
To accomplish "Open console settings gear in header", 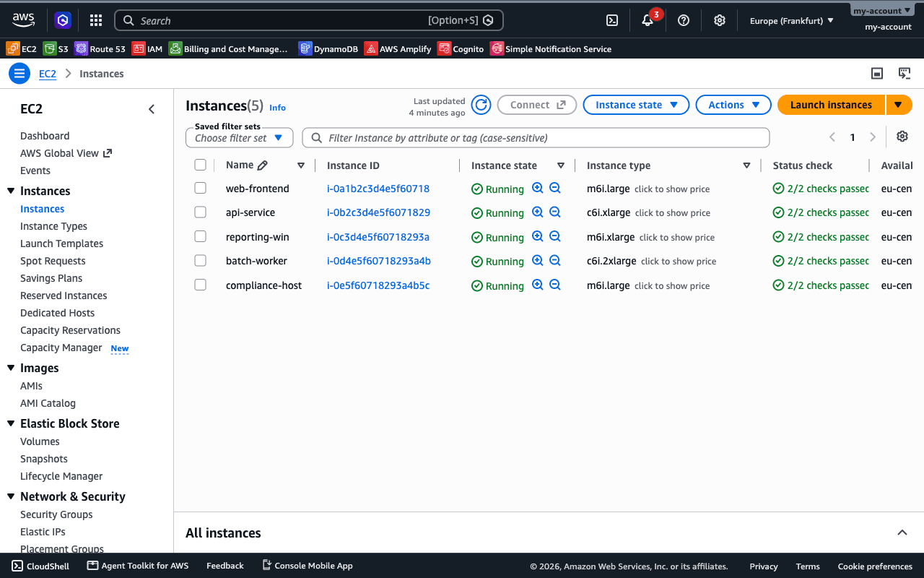I will coord(719,20).
